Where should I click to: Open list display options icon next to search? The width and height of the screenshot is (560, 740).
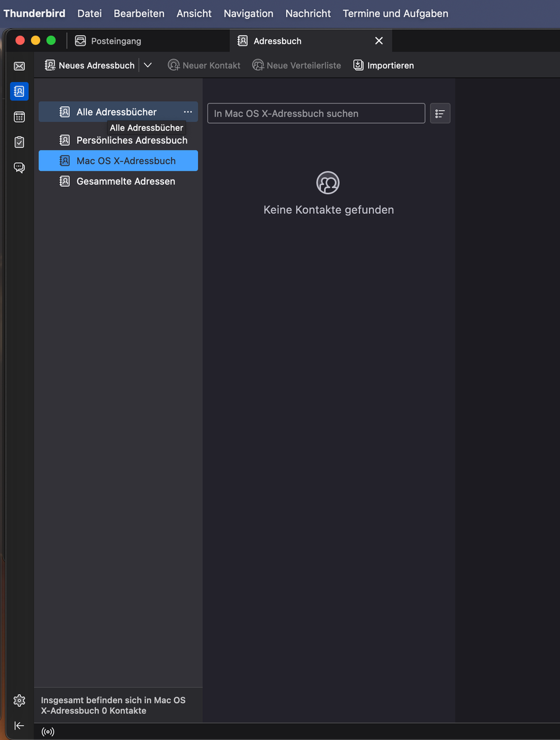point(440,113)
